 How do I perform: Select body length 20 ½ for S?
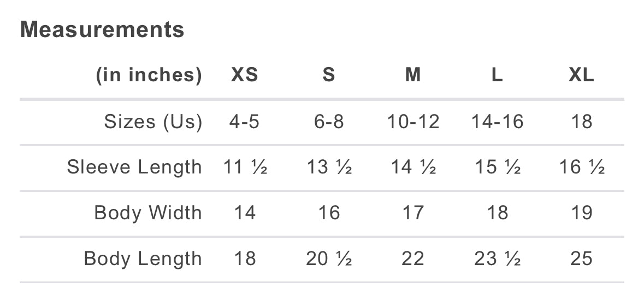329,259
